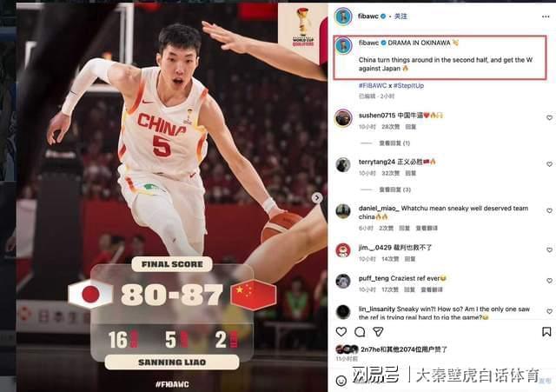
Task: Expand terrytang24 replies 查看回复 (3)
Action: coord(394,189)
